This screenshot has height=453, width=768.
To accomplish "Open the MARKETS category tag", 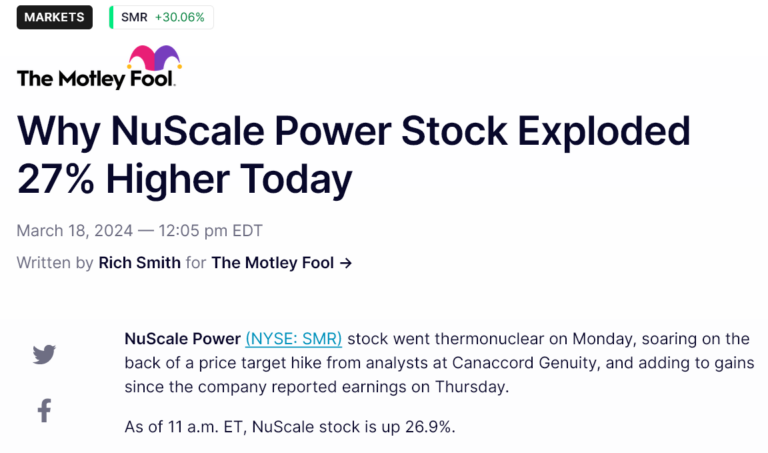I will click(x=55, y=17).
